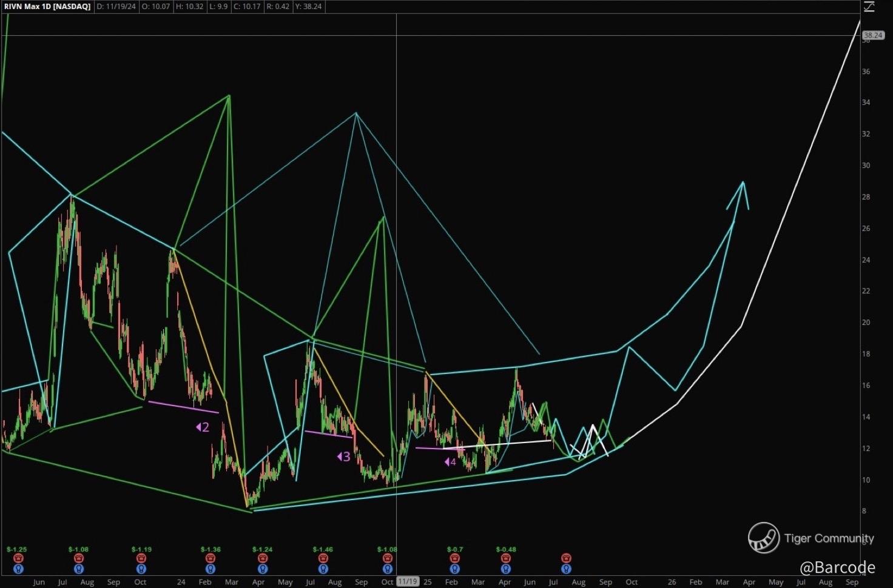Screen dimensions: 893x588
Task: Click the 'Y: 38.24' cursor price readout
Action: pyautogui.click(x=308, y=7)
